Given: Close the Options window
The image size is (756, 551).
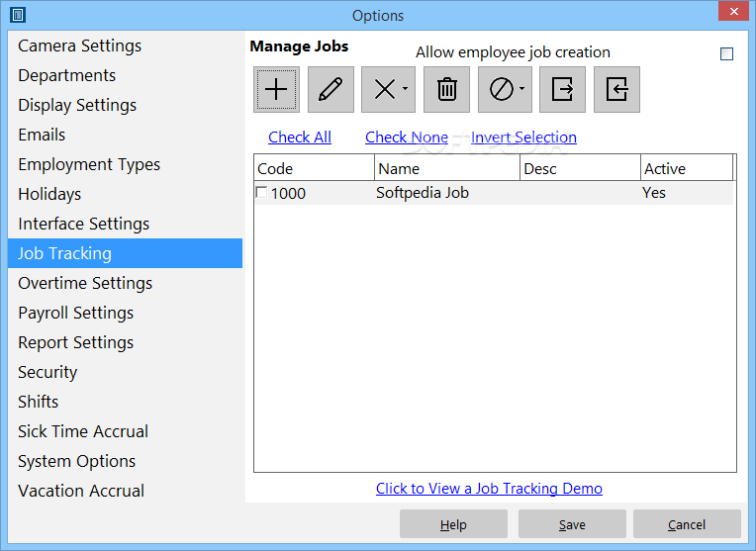Looking at the screenshot, I should (x=733, y=11).
